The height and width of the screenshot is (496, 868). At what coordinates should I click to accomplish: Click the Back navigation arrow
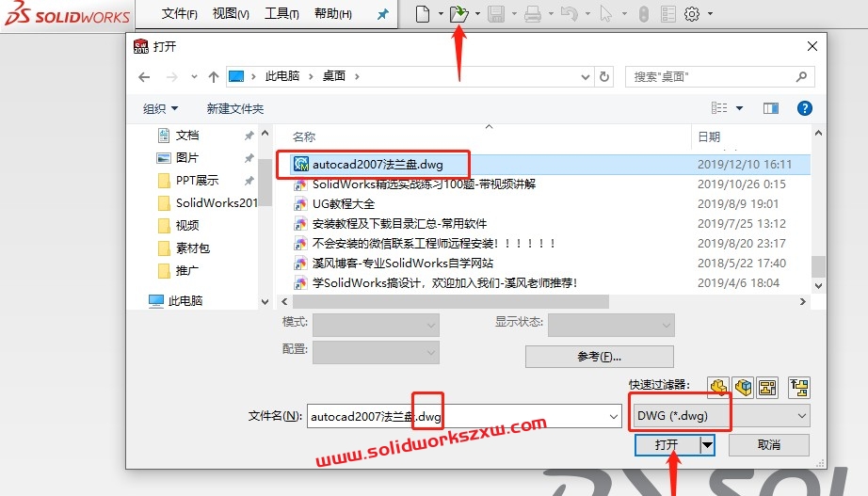point(144,77)
